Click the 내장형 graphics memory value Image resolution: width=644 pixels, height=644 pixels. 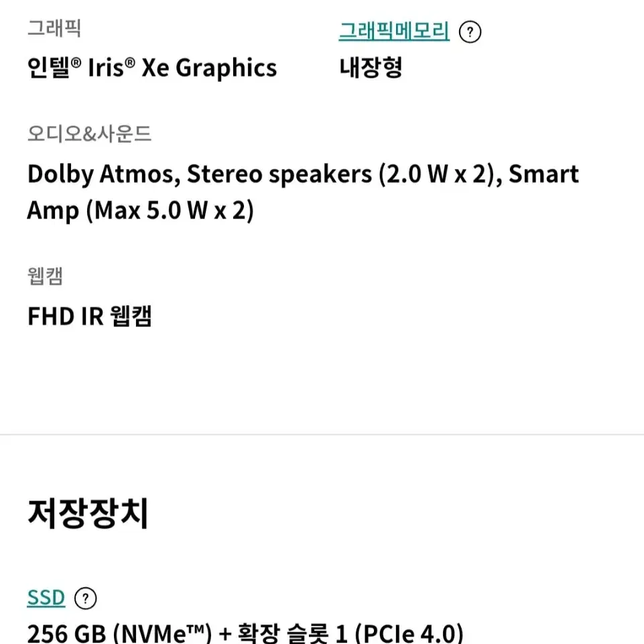pos(371,68)
